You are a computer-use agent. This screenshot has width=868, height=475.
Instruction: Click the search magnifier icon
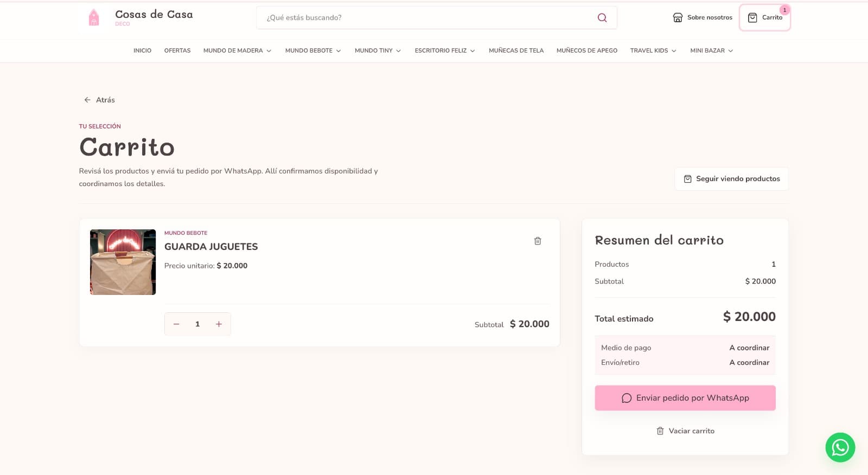602,17
